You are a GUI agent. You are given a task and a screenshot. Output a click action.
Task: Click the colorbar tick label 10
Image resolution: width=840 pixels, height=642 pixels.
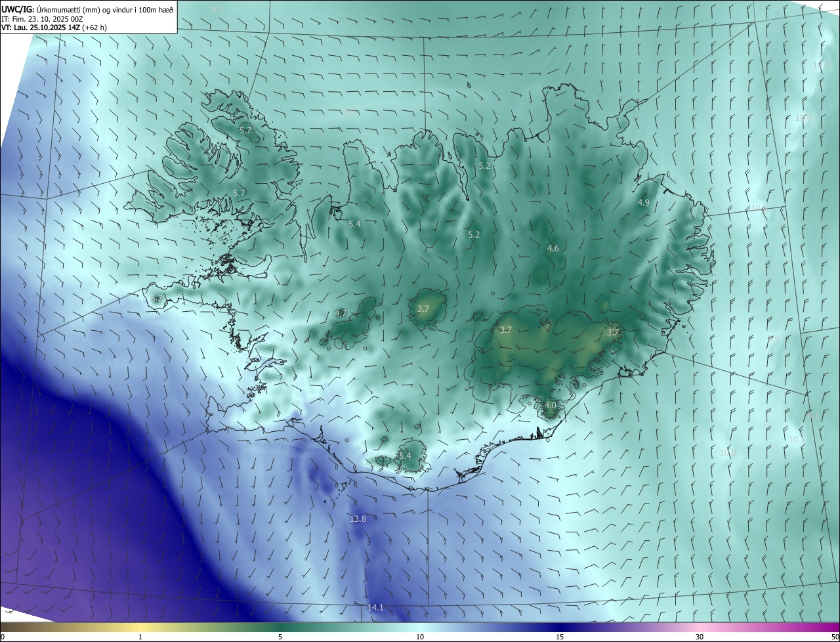[420, 637]
